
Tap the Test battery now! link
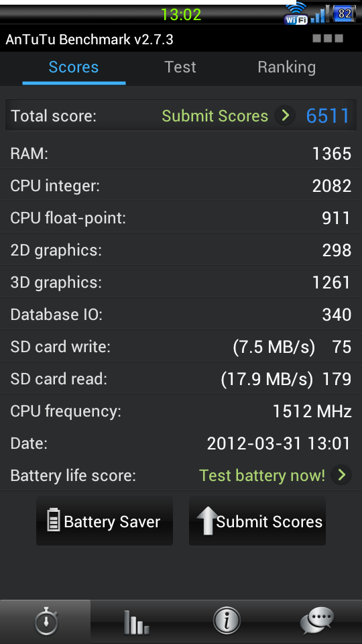coord(262,476)
